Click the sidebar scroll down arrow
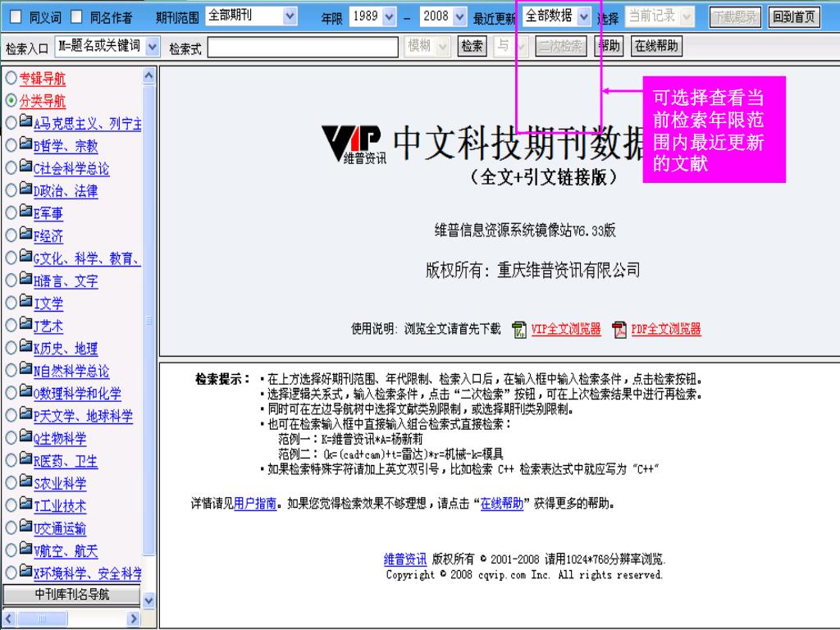Viewport: 840px width, 630px height. click(149, 600)
